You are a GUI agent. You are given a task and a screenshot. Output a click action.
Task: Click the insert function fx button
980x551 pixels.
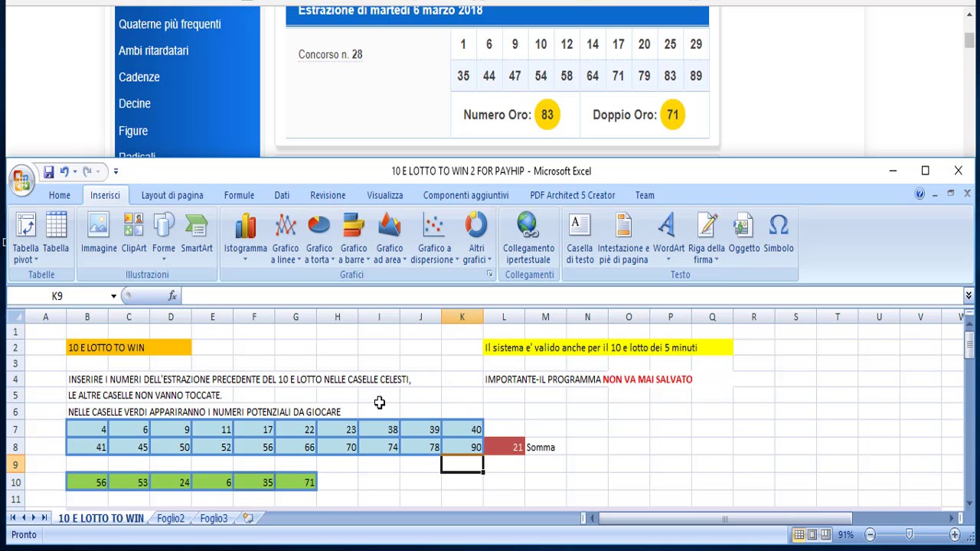click(x=172, y=295)
